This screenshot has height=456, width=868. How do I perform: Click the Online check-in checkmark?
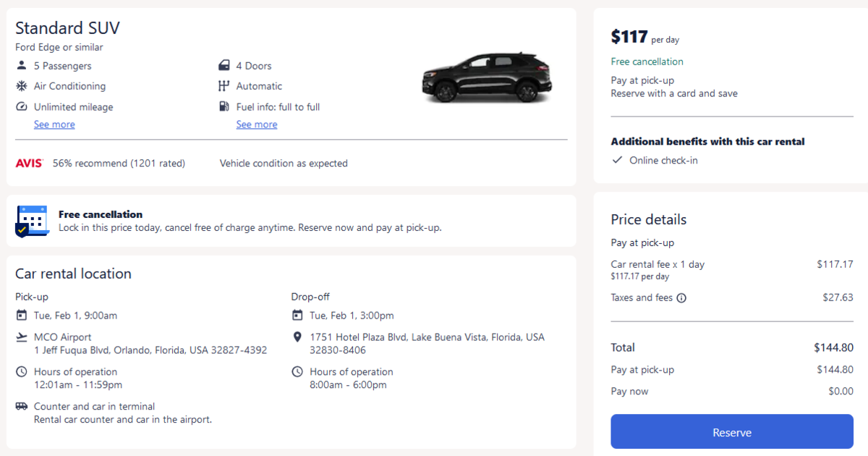(617, 160)
